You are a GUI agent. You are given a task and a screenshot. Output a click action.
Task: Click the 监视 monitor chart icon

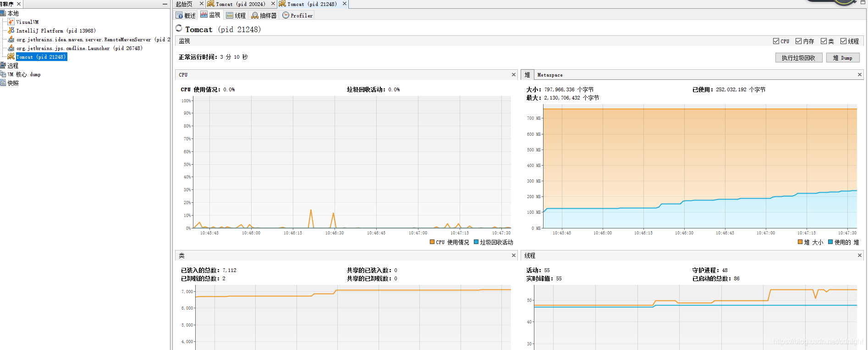tap(204, 15)
